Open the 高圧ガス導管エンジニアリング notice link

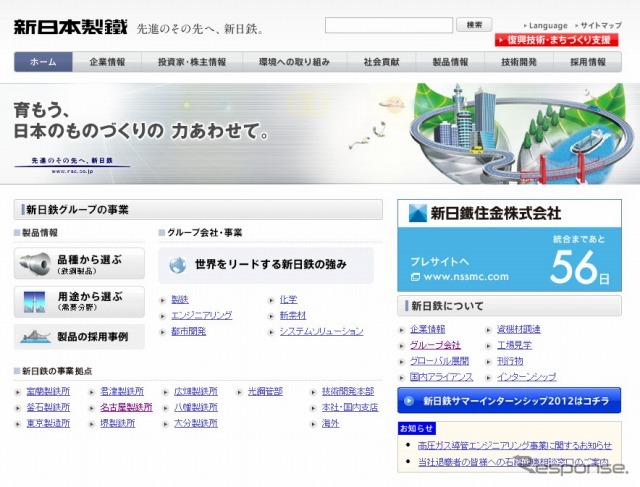[x=515, y=445]
